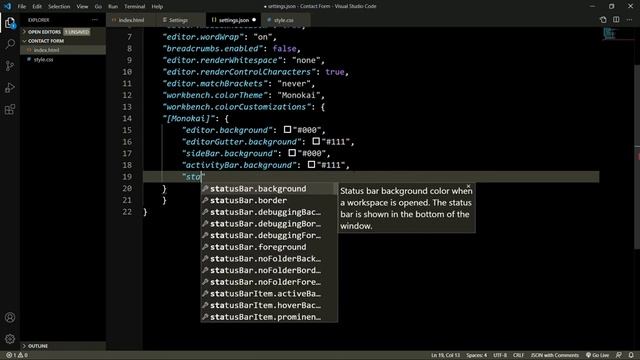The height and width of the screenshot is (360, 640).
Task: Close the suggestion details tooltip
Action: point(469,186)
